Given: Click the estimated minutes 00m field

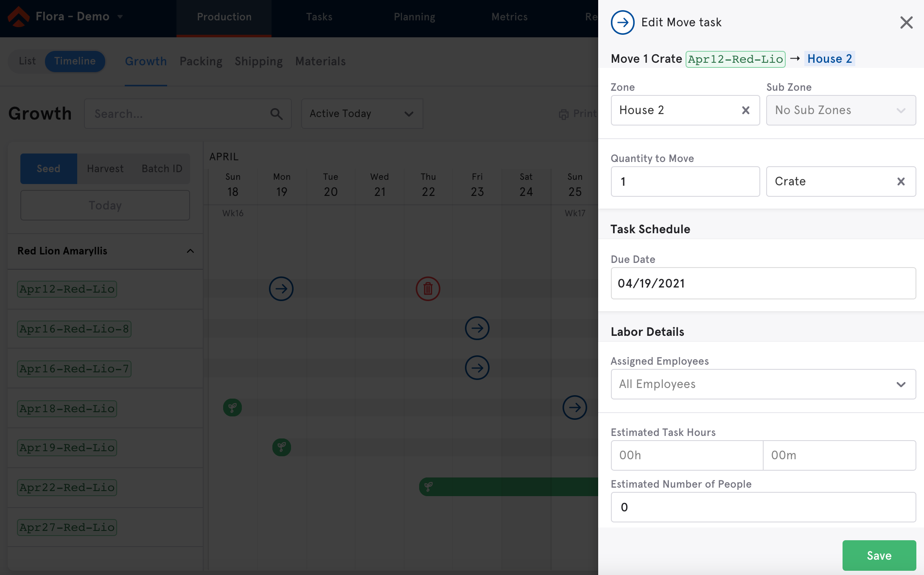Looking at the screenshot, I should (840, 455).
